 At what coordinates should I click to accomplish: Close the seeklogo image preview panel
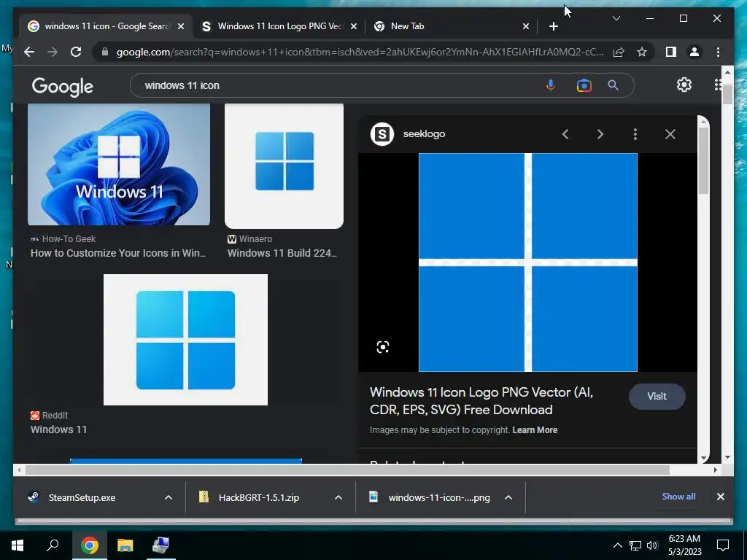670,134
